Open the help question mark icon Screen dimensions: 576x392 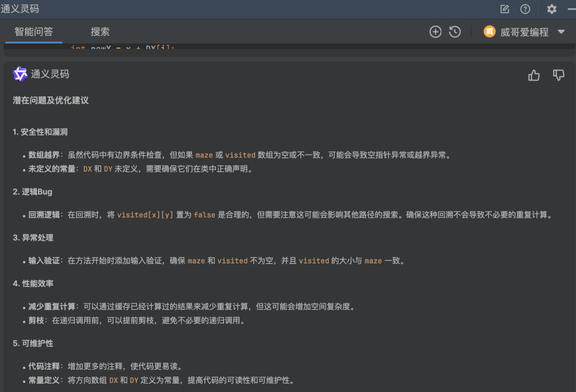(525, 9)
